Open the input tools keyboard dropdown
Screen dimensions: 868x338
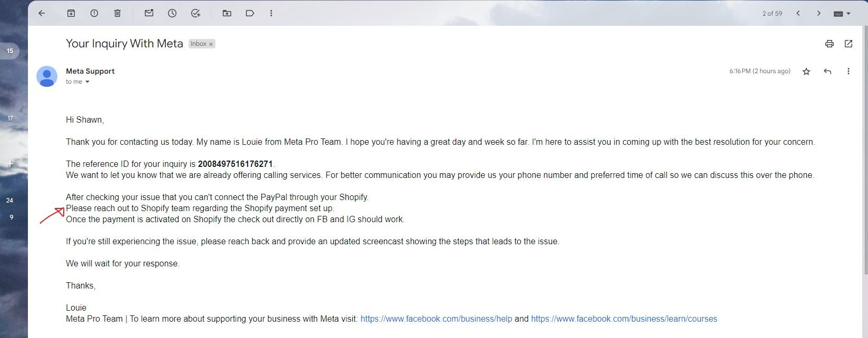click(842, 14)
